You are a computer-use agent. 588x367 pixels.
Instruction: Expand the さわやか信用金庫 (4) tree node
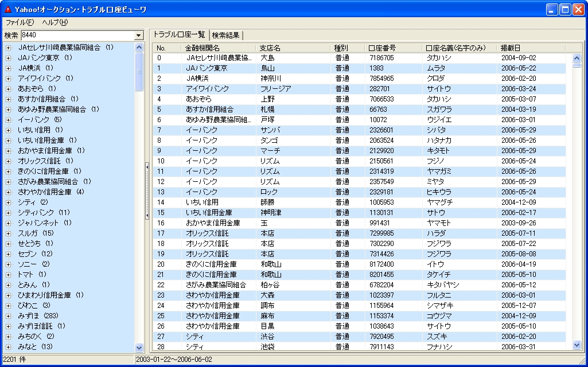click(x=8, y=192)
